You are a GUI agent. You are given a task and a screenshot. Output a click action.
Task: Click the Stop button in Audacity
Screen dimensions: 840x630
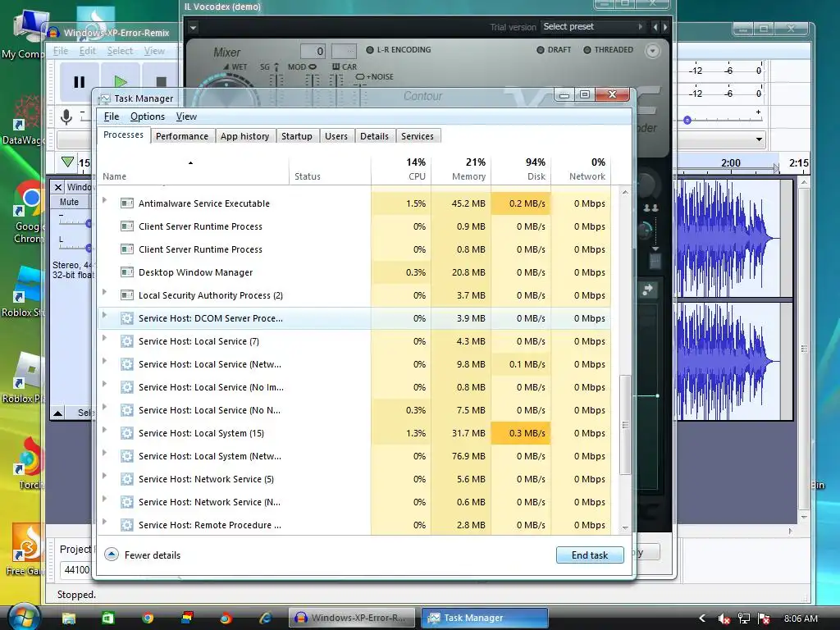point(161,82)
